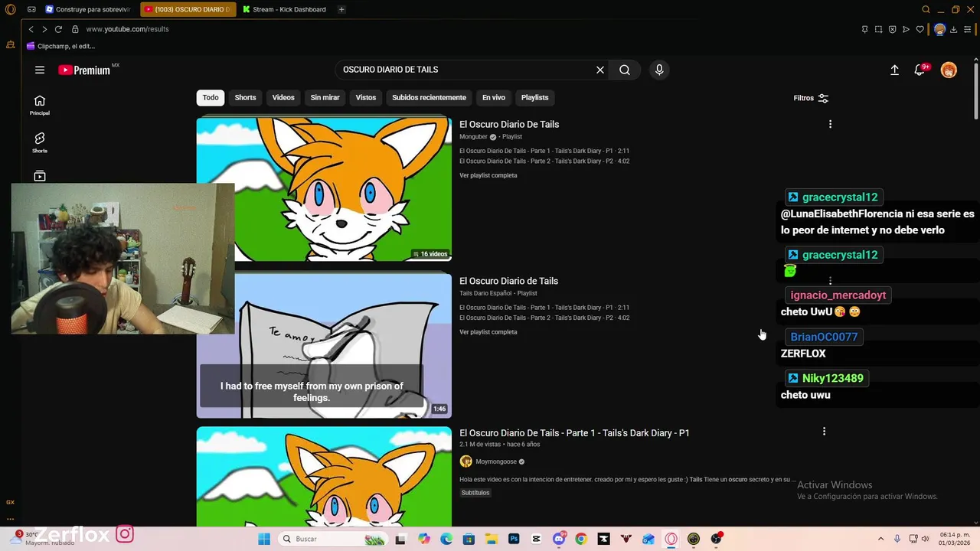Click the taskbar Buscar search box
The height and width of the screenshot is (551, 980).
pos(333,539)
